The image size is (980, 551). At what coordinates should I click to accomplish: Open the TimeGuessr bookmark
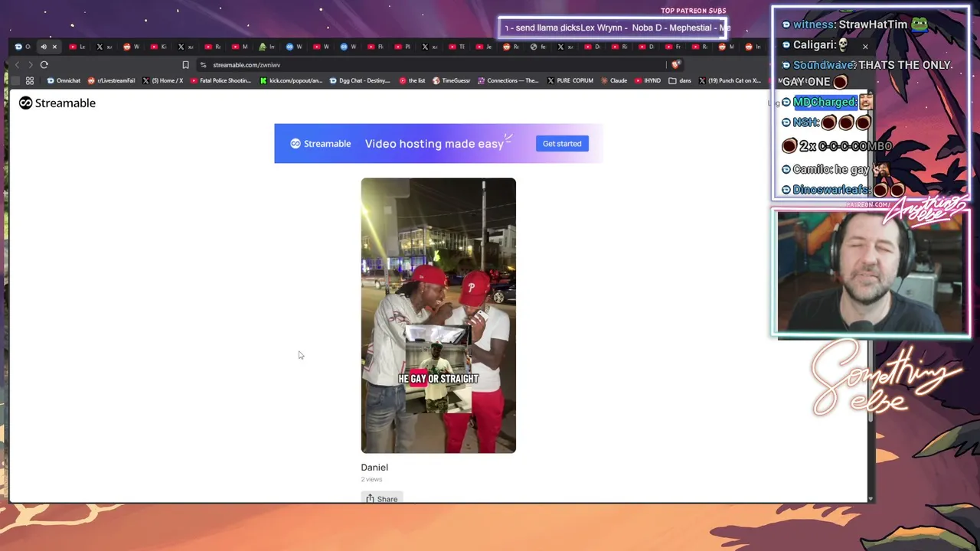[x=452, y=80]
